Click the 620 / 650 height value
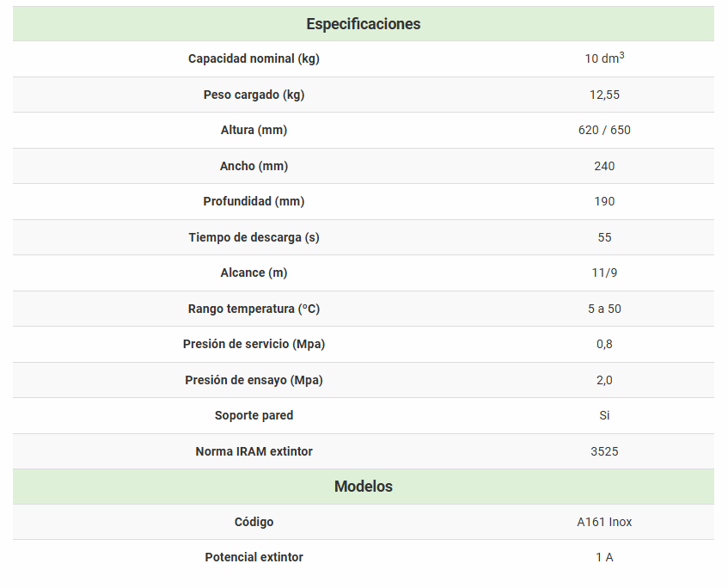 coord(604,130)
